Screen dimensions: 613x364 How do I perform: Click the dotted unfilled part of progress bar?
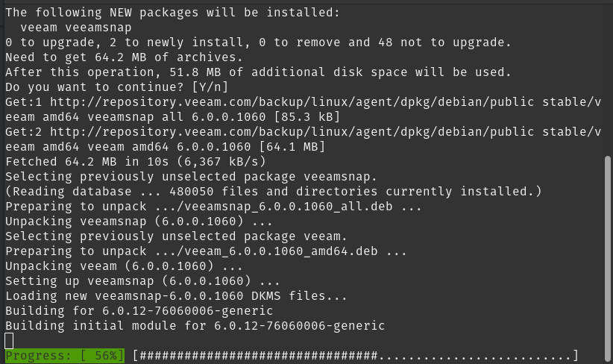[x=476, y=357]
